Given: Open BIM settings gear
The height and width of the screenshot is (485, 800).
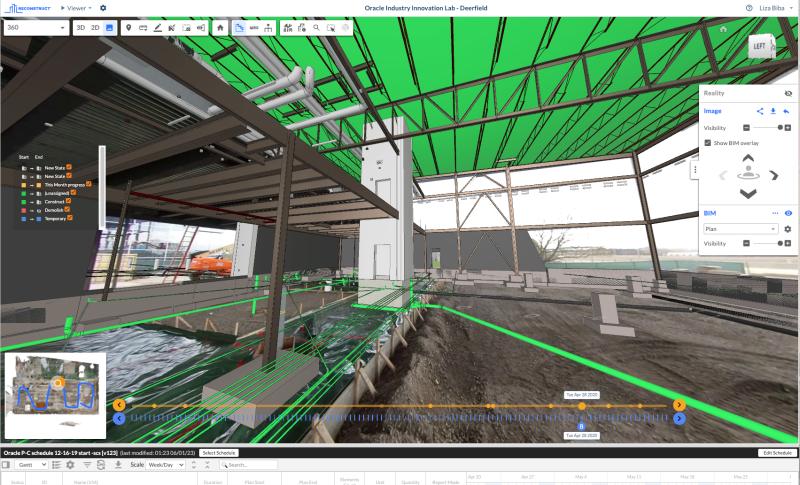Looking at the screenshot, I should pos(788,229).
